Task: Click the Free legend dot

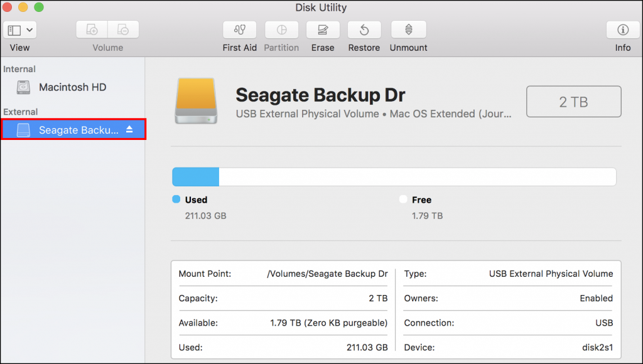Action: pyautogui.click(x=403, y=200)
